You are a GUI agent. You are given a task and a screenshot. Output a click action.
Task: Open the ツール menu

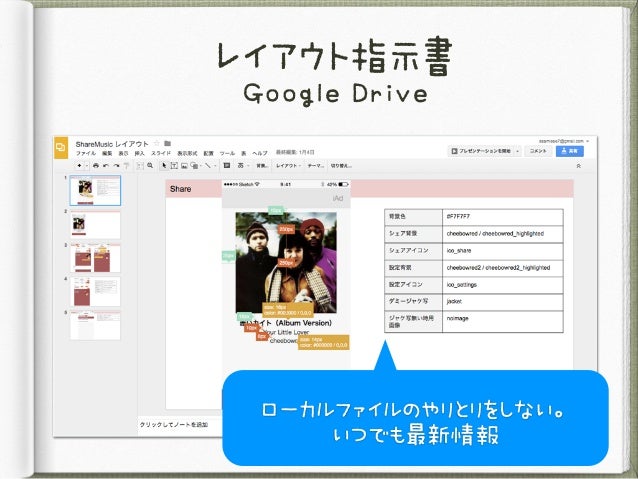tap(227, 153)
